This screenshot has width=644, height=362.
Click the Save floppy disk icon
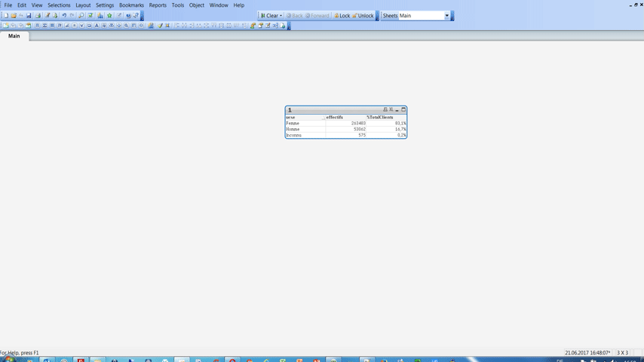[29, 16]
